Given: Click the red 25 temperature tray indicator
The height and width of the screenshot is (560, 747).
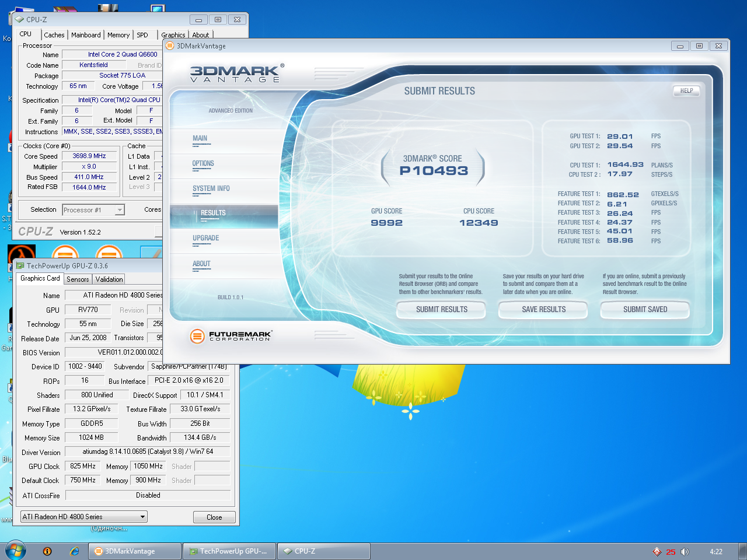Looking at the screenshot, I should (671, 552).
